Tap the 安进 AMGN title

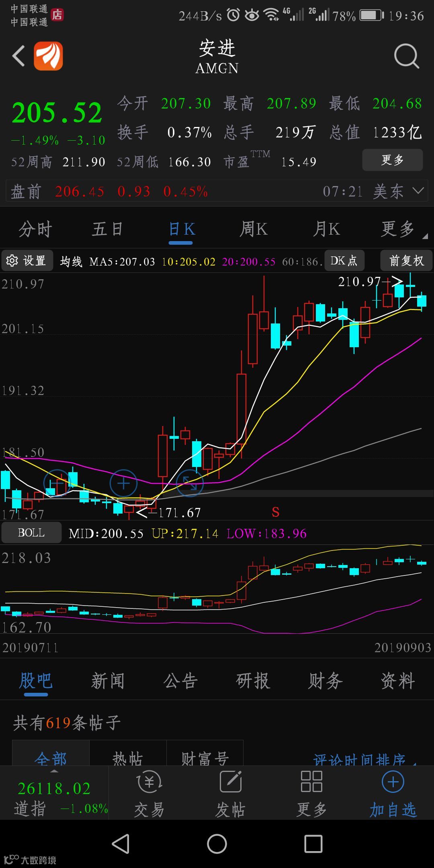tap(217, 57)
